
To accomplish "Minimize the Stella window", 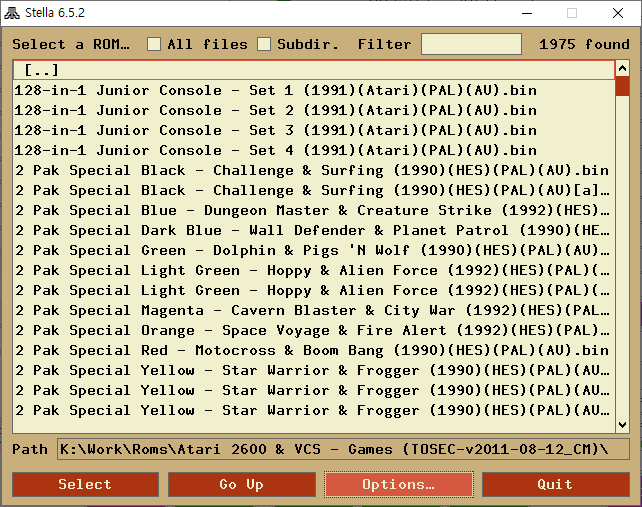I will pyautogui.click(x=527, y=13).
